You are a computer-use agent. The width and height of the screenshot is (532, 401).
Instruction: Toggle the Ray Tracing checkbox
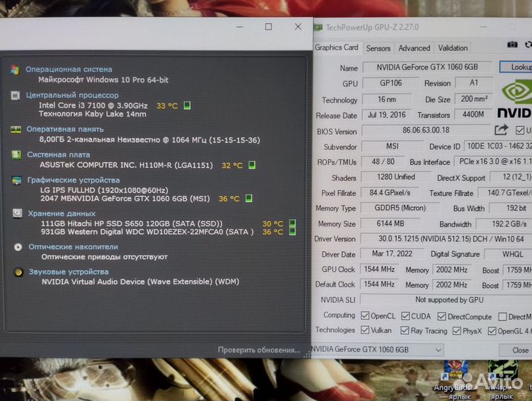[x=405, y=330]
